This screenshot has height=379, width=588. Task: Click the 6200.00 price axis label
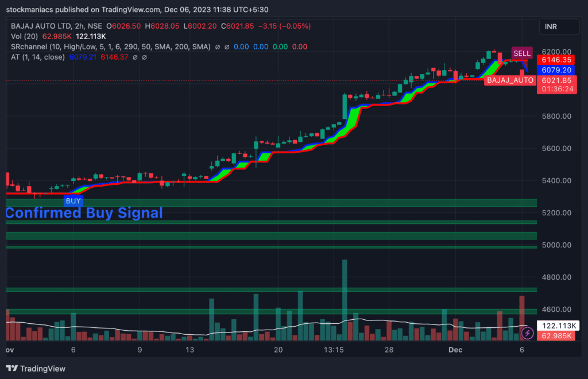click(x=556, y=52)
